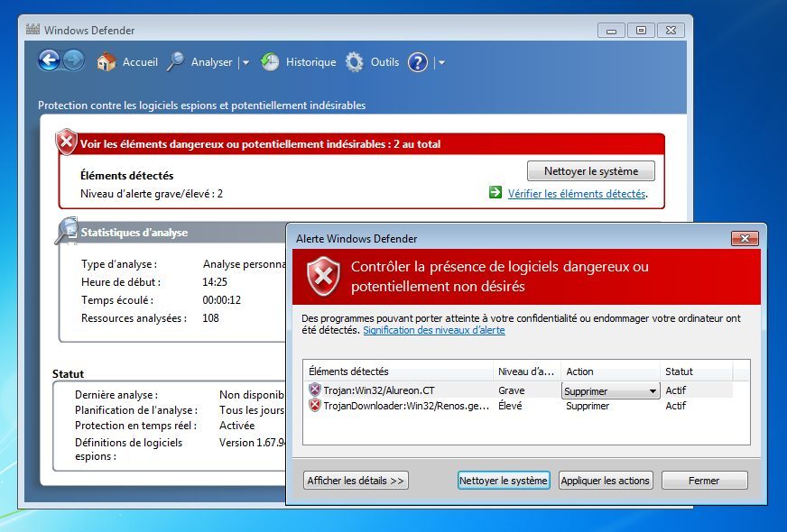
Task: Click the Temps écoulé value 00:00:12
Action: pos(221,300)
